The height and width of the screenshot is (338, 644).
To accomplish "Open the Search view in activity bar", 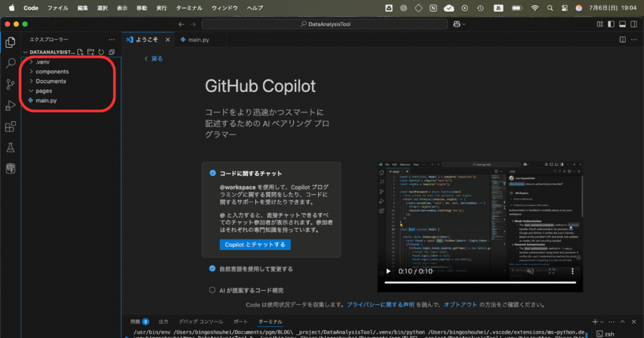I will (x=10, y=63).
